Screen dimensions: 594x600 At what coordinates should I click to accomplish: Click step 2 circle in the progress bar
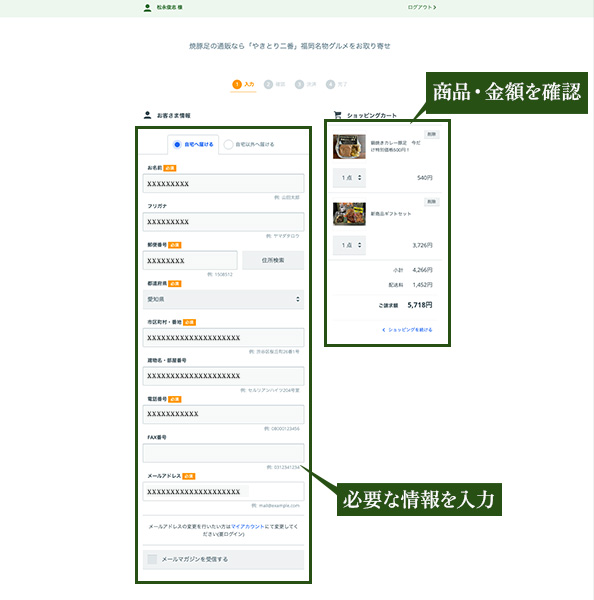[x=268, y=84]
